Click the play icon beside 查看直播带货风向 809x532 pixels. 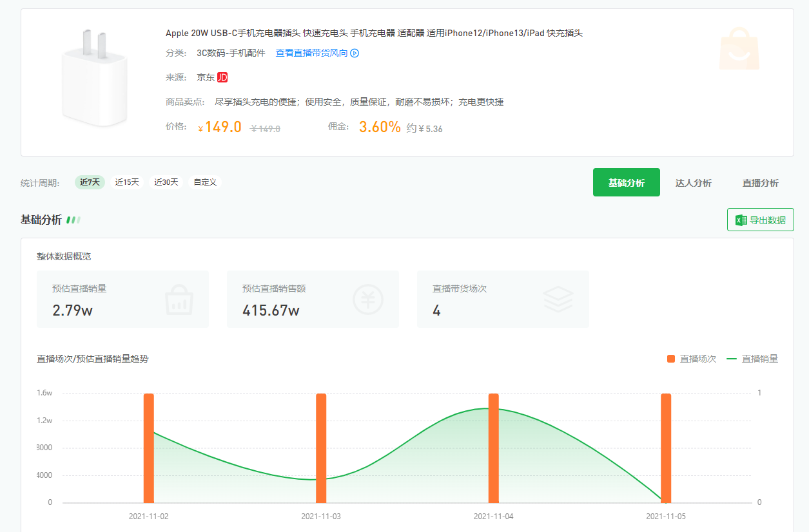click(355, 53)
